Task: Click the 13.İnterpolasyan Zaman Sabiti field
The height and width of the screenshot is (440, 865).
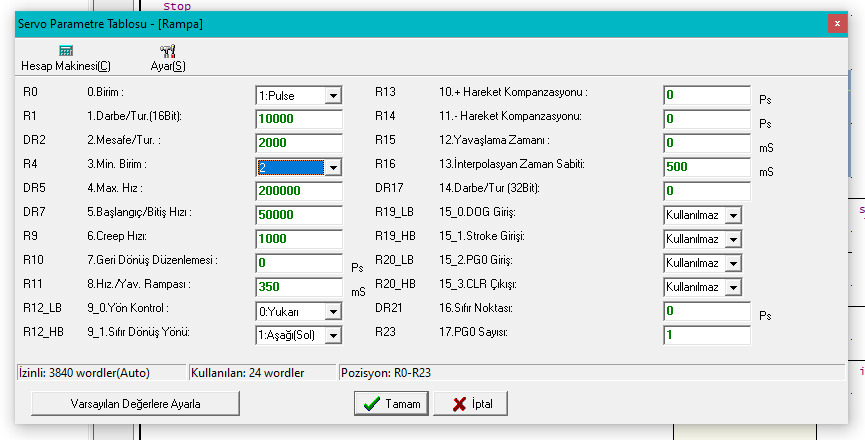Action: (706, 167)
